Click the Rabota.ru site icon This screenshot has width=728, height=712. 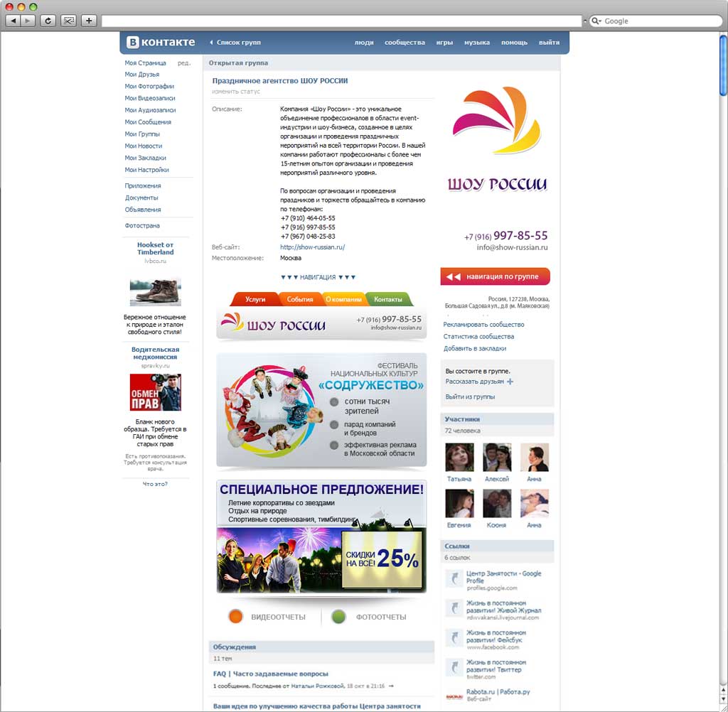tap(454, 696)
